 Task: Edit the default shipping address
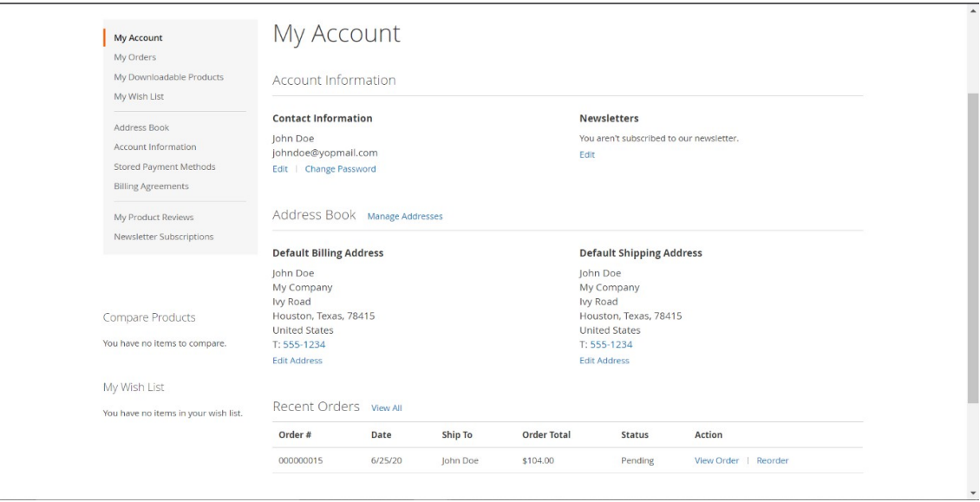(604, 361)
